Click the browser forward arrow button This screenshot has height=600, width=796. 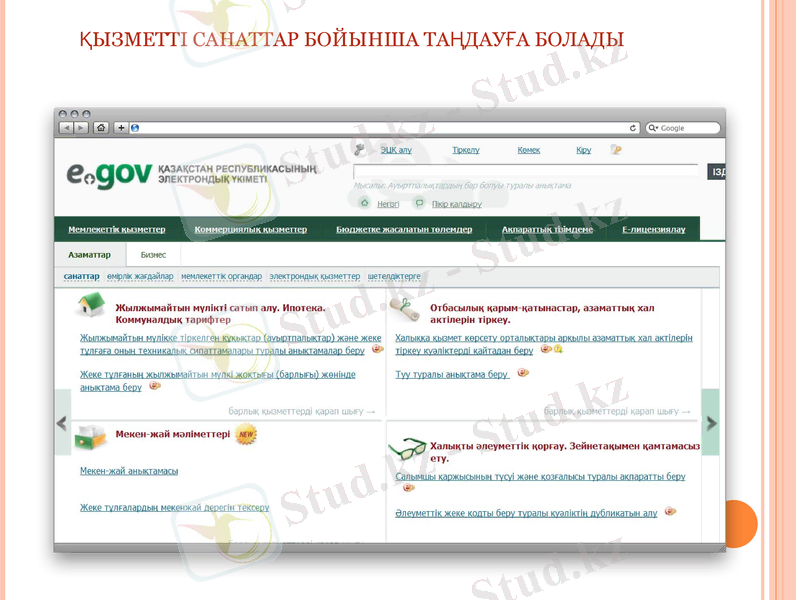(81, 128)
